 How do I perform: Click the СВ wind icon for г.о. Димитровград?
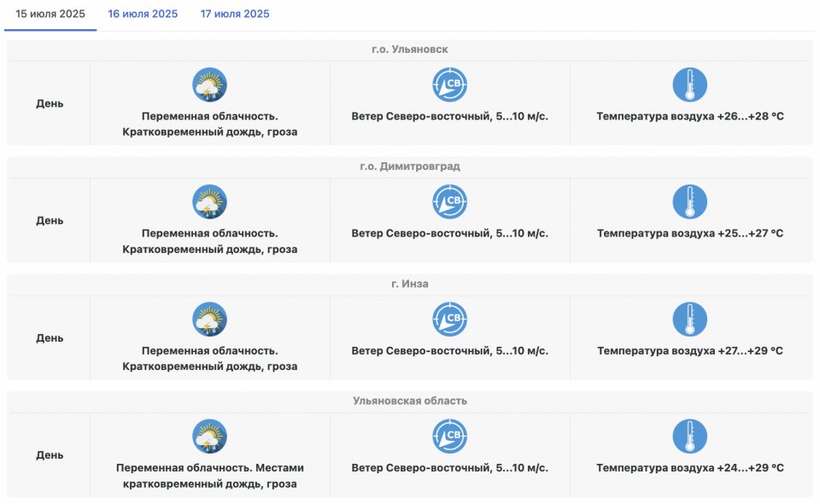pyautogui.click(x=450, y=202)
